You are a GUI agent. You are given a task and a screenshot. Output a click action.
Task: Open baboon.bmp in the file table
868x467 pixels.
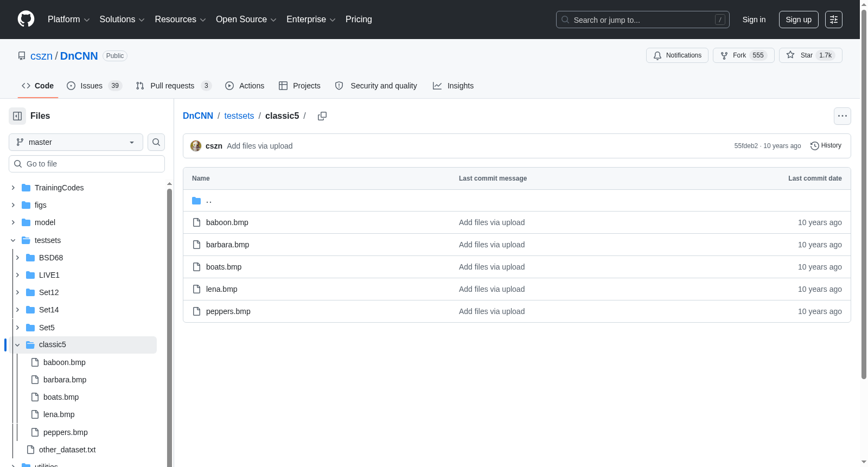coord(227,222)
